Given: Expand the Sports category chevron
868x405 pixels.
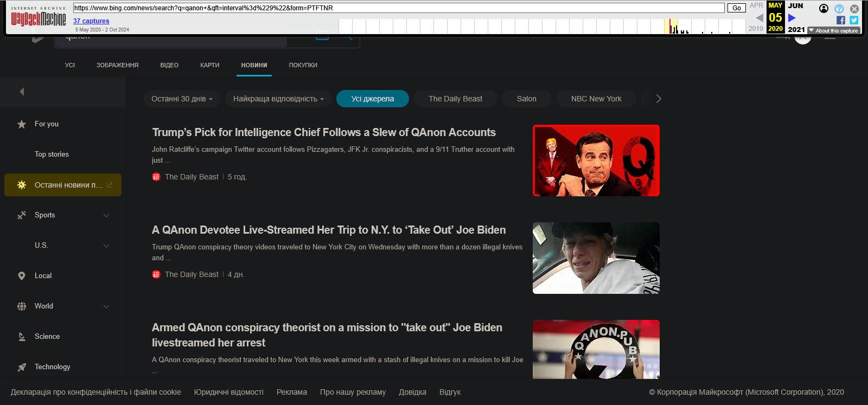Looking at the screenshot, I should 106,215.
